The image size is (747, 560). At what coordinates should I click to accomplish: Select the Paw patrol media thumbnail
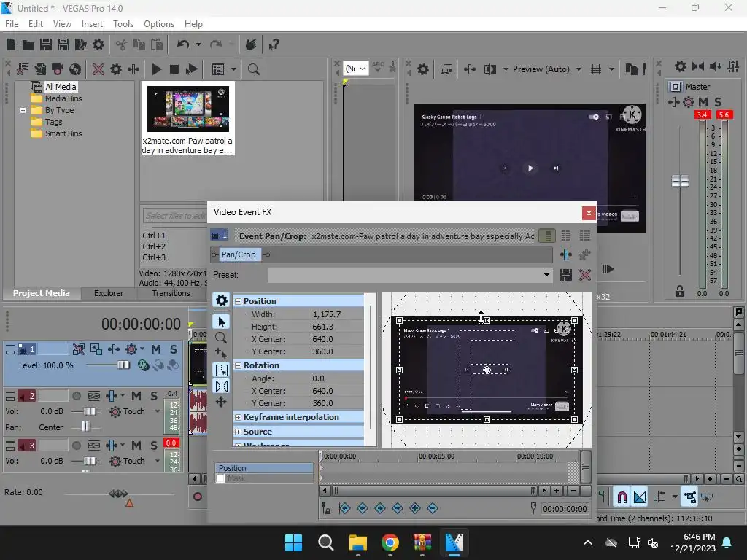click(x=188, y=109)
